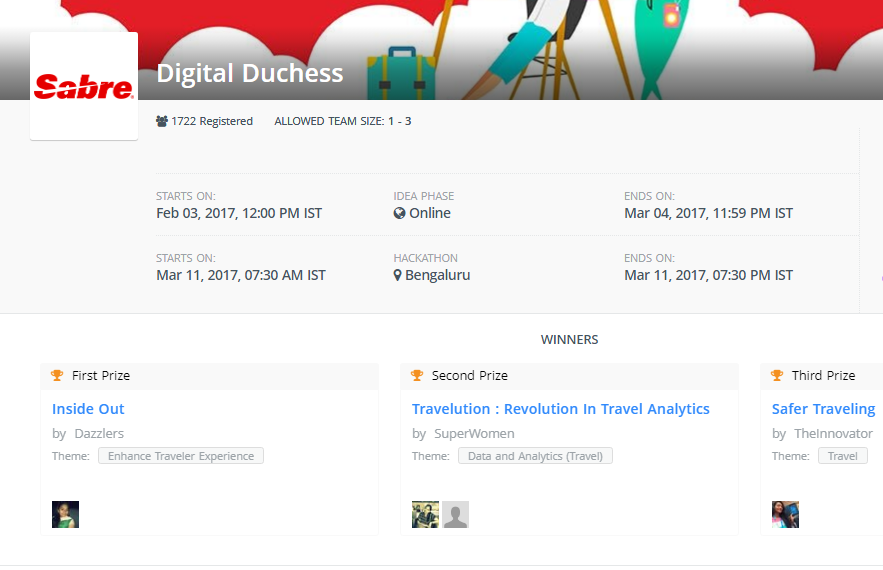Click the 1722 Registered text
Viewport: 883px width, 570px height.
pos(212,121)
